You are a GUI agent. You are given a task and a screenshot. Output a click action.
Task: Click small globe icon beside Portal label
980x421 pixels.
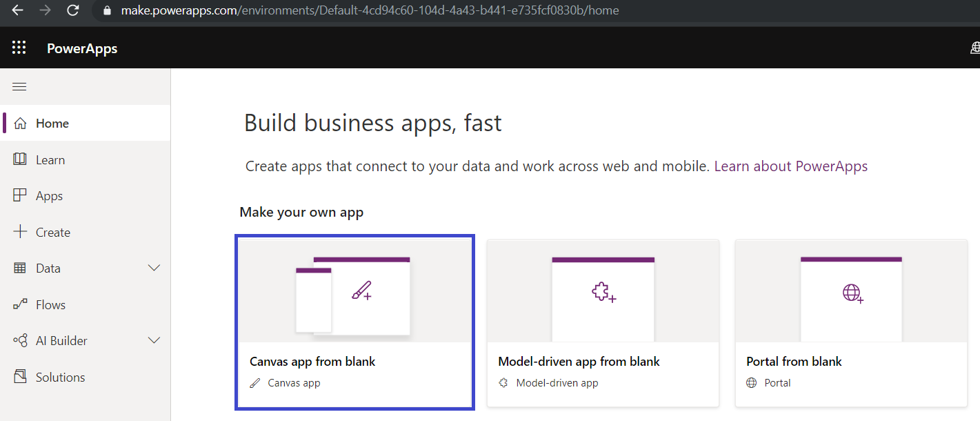[752, 383]
